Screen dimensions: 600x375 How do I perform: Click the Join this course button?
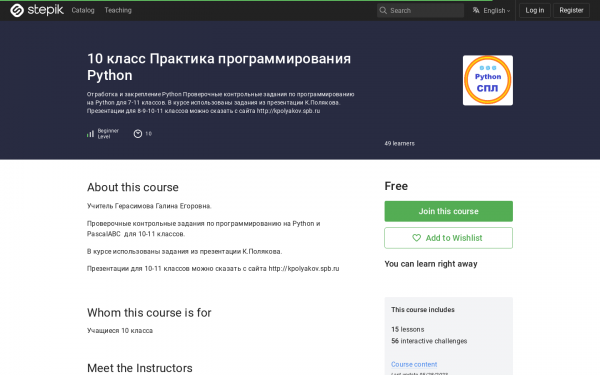pos(448,211)
